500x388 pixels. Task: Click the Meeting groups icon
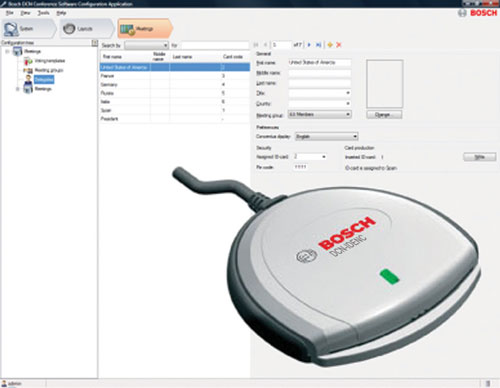[x=28, y=70]
